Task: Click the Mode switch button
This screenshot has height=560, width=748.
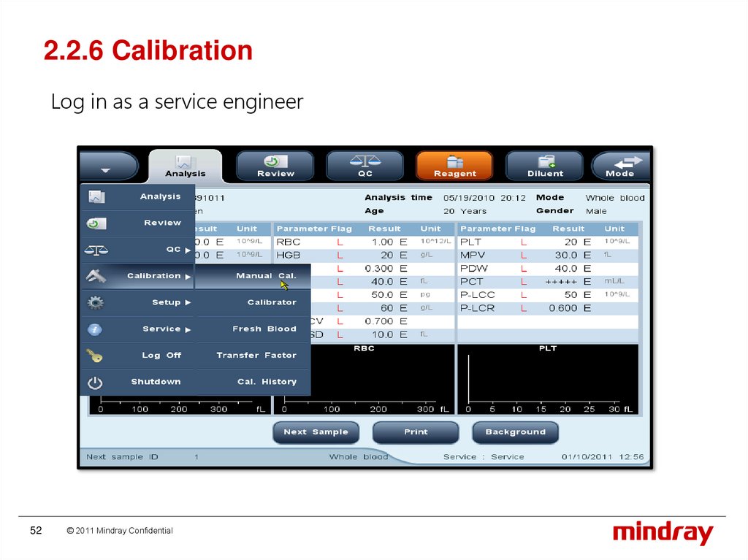Action: pos(621,166)
